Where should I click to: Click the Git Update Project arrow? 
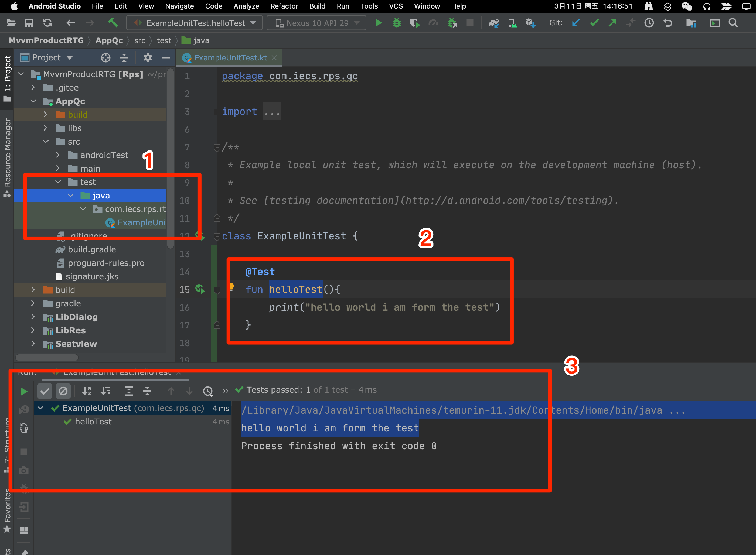point(576,23)
